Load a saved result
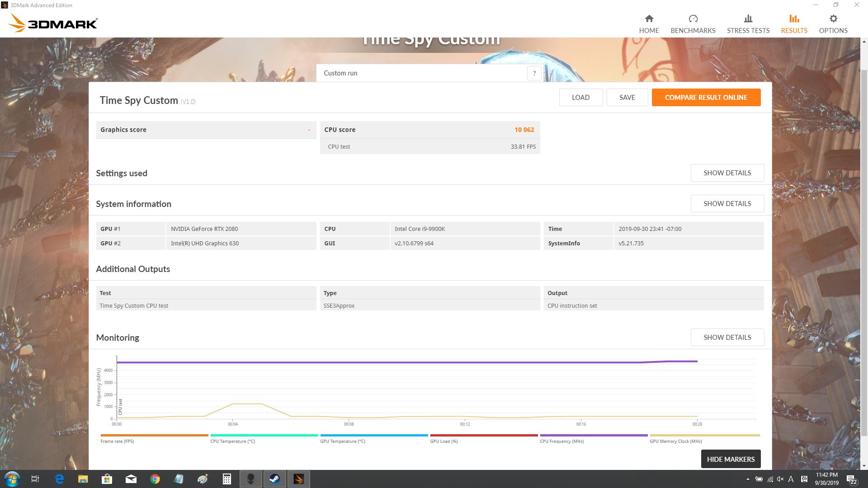The image size is (868, 488). [580, 98]
